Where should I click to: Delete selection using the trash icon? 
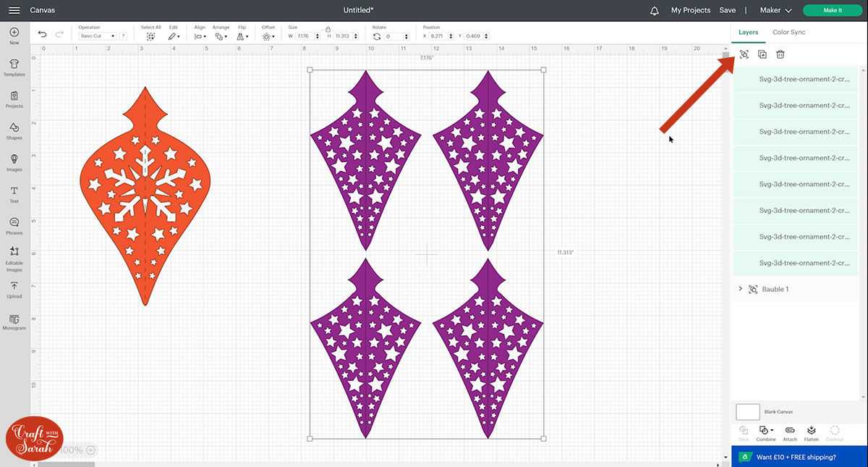[x=780, y=54]
